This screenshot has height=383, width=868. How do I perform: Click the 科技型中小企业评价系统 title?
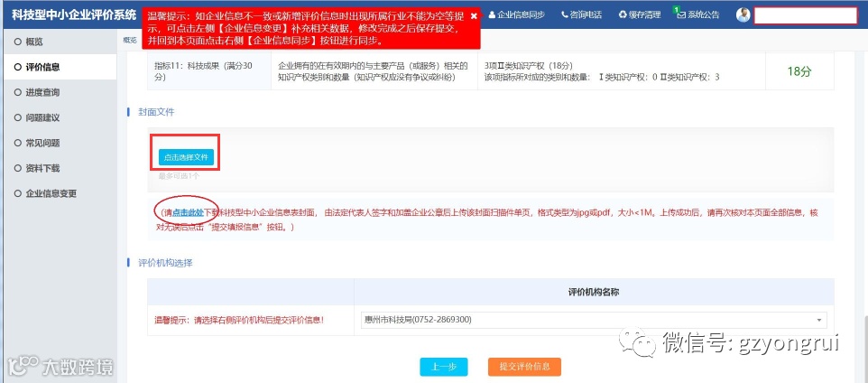(74, 14)
